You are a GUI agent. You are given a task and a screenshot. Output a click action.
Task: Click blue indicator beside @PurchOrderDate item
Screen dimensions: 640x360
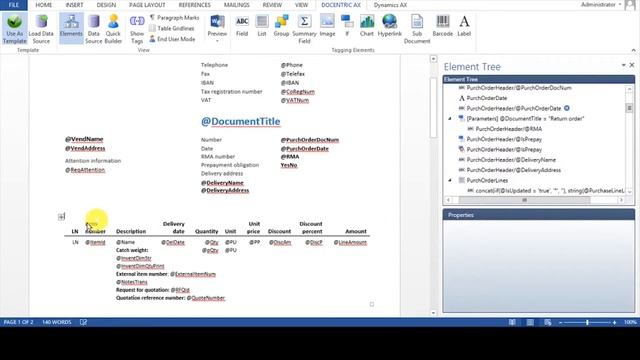coord(567,108)
